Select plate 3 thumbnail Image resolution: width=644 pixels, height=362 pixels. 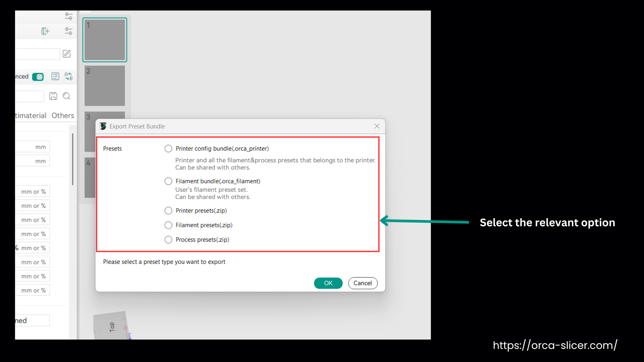coord(105,115)
